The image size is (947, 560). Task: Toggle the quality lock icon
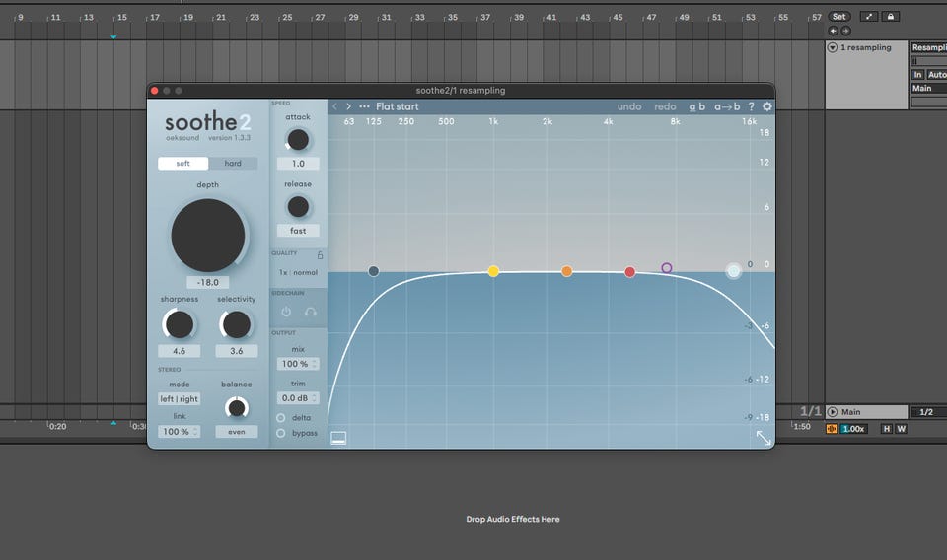click(x=320, y=254)
